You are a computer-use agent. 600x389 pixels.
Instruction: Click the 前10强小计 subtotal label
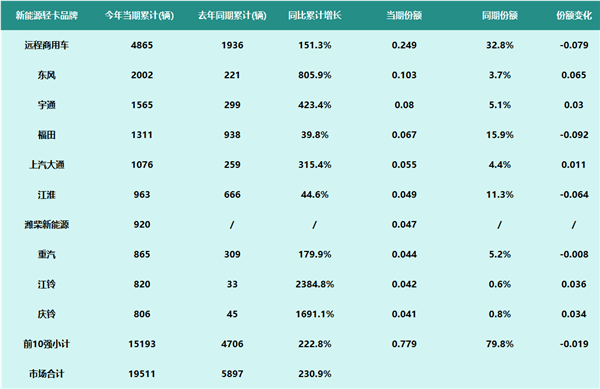47,344
